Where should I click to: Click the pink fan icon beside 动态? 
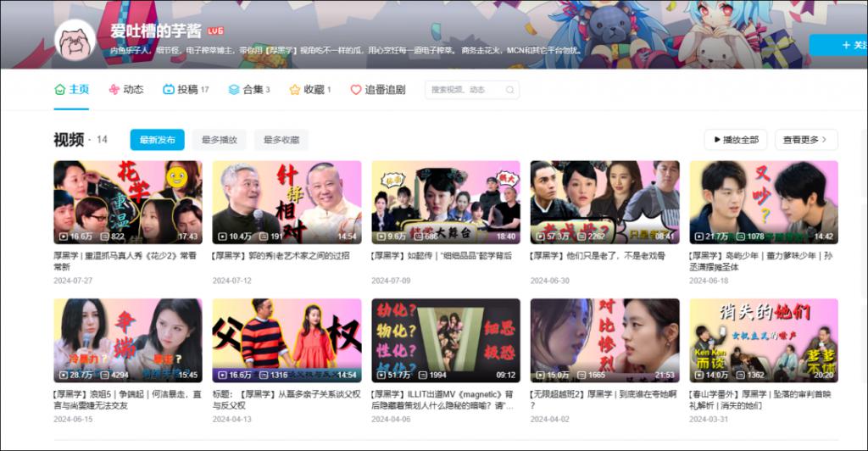click(x=114, y=89)
